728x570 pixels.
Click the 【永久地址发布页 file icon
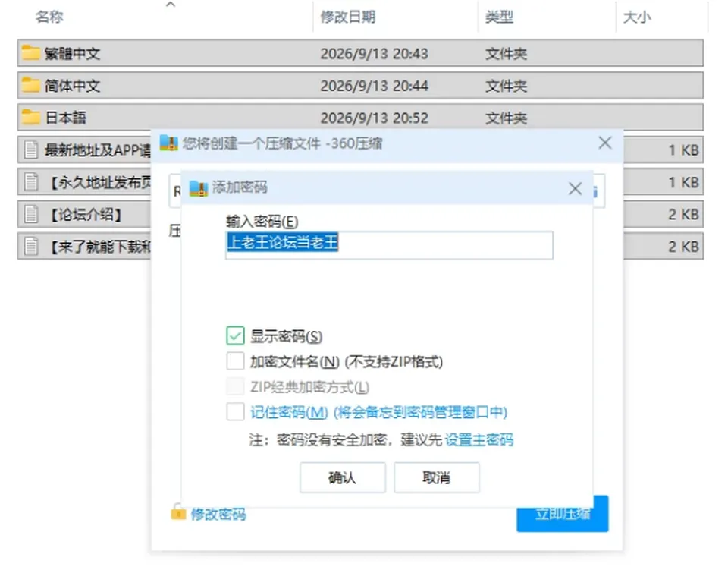tap(31, 181)
